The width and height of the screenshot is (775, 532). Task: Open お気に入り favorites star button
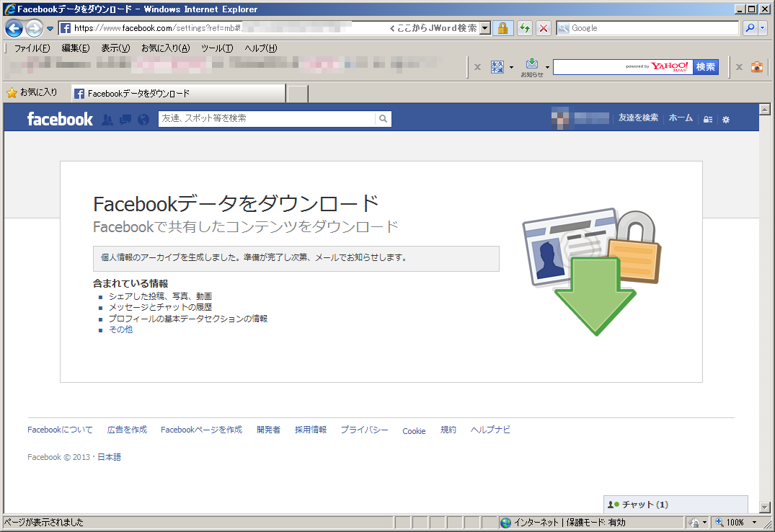32,92
